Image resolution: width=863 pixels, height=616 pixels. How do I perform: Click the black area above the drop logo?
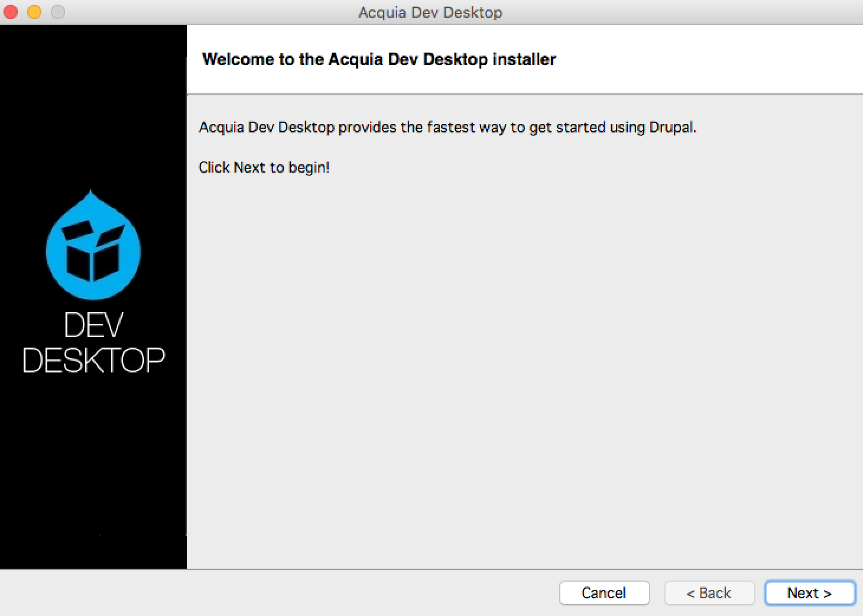[x=93, y=106]
